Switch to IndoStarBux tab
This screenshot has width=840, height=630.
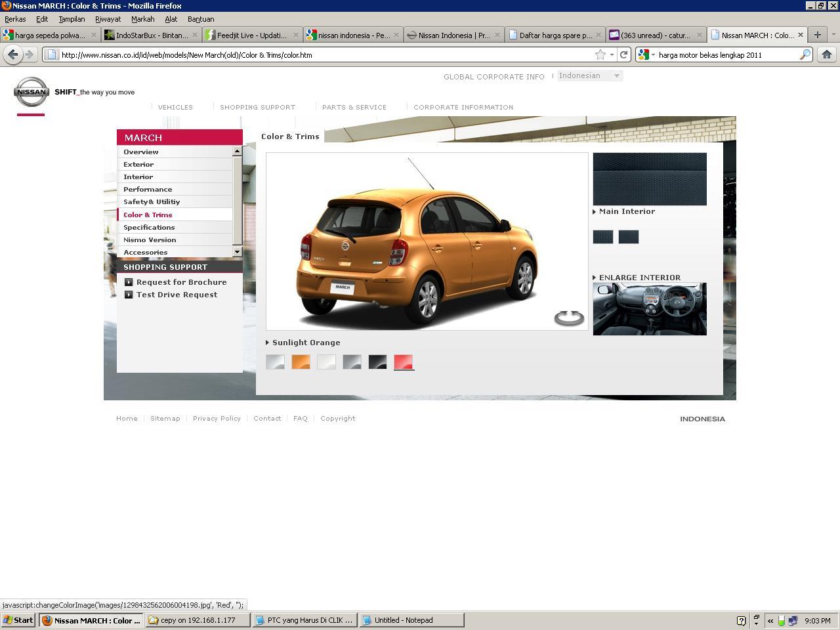pos(152,35)
